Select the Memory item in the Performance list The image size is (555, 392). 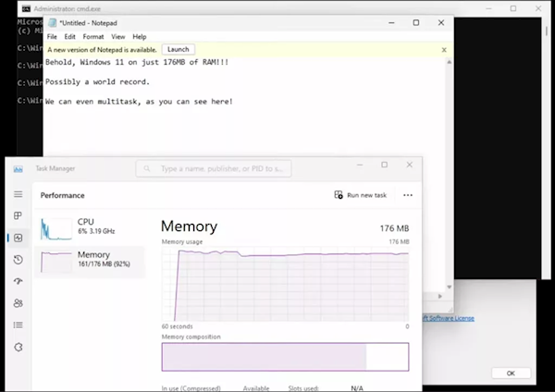click(90, 260)
